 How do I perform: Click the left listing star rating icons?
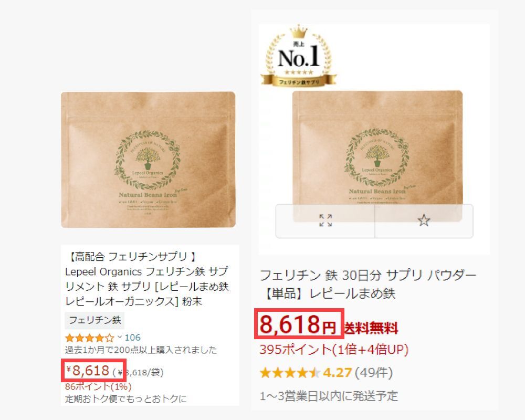[x=89, y=338]
